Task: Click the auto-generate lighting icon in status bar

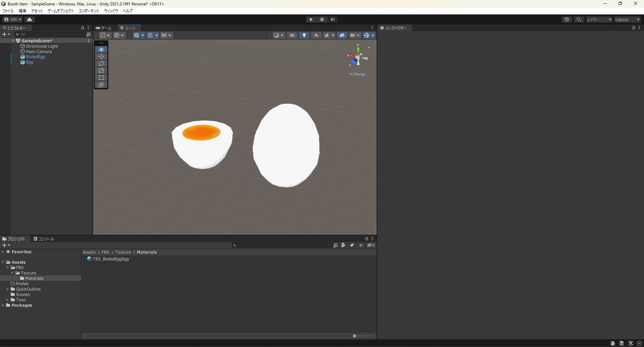Action: (630, 343)
